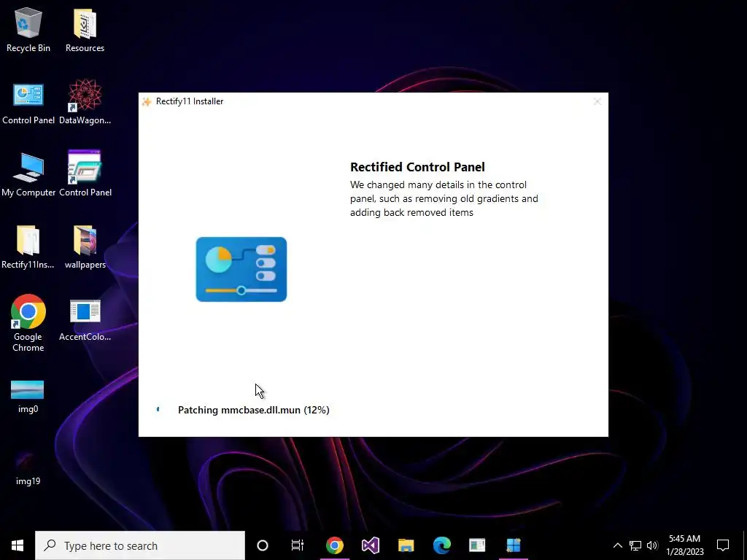Open the Recycle Bin desktop icon
Image resolution: width=747 pixels, height=560 pixels.
pos(28,30)
